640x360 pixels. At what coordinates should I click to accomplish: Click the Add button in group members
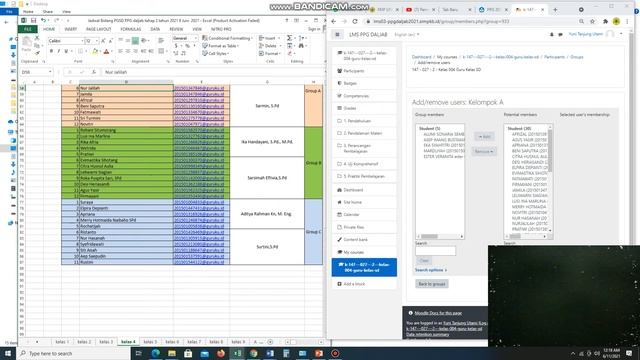(x=484, y=136)
